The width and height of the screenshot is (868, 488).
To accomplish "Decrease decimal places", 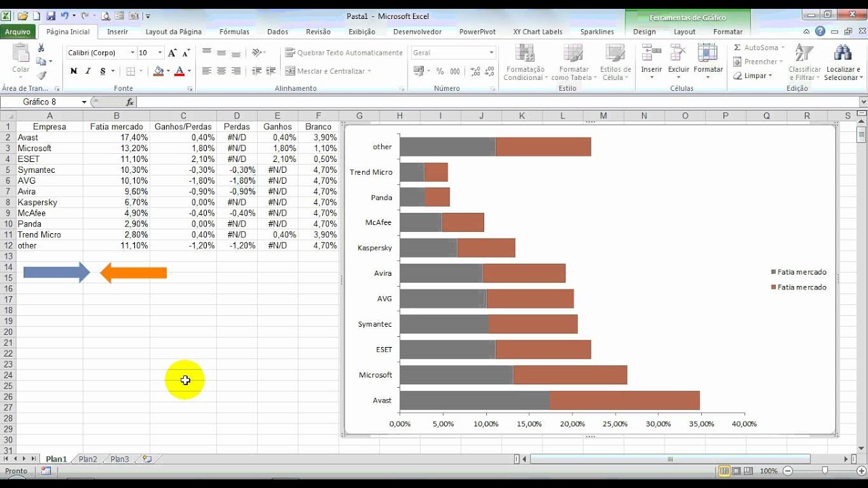I will pos(490,71).
